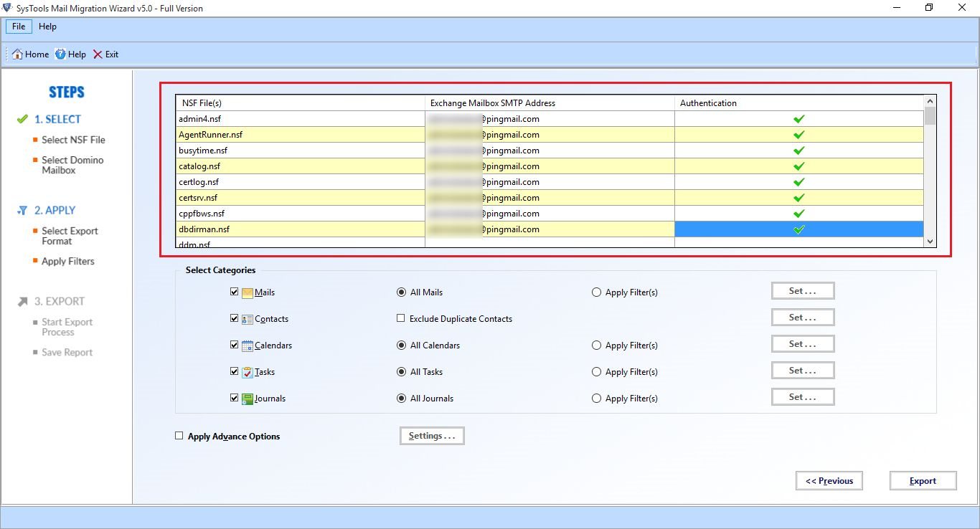
Task: Click the SMTP address cell for dbdirman.nsf
Action: tap(550, 229)
